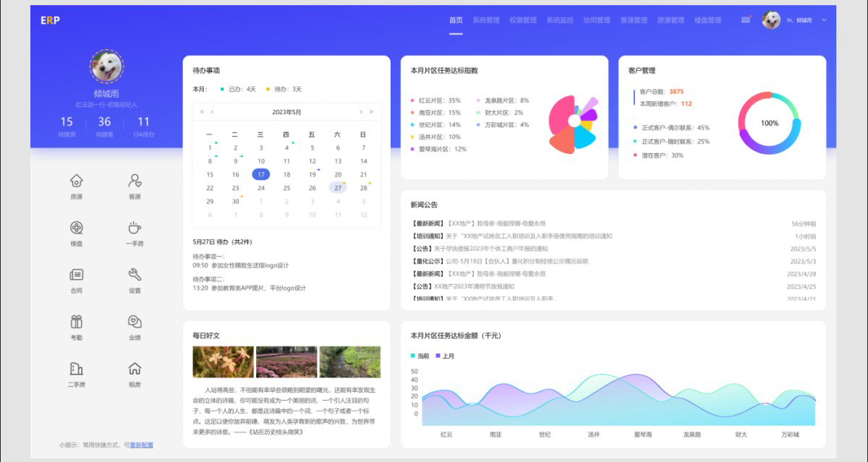The image size is (868, 462).
Task: Click the 100% customer donut chart
Action: pyautogui.click(x=770, y=123)
